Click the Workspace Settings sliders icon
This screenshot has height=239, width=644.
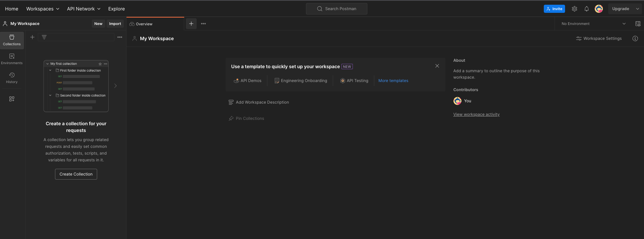(579, 38)
